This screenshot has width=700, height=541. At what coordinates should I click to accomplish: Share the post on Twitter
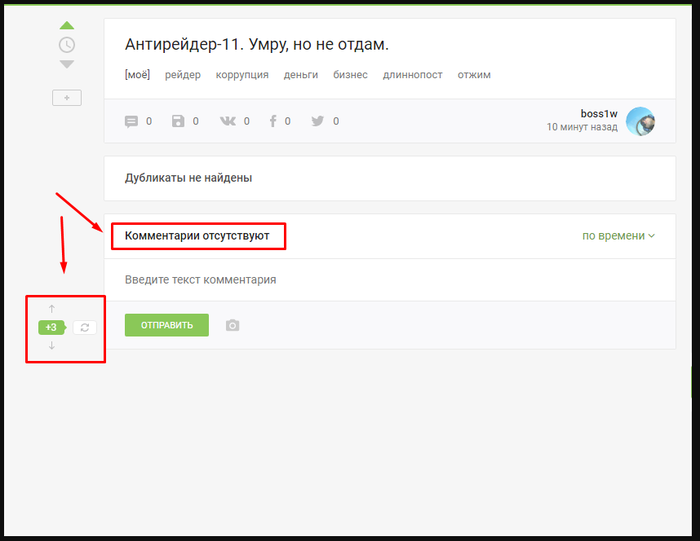pyautogui.click(x=318, y=121)
